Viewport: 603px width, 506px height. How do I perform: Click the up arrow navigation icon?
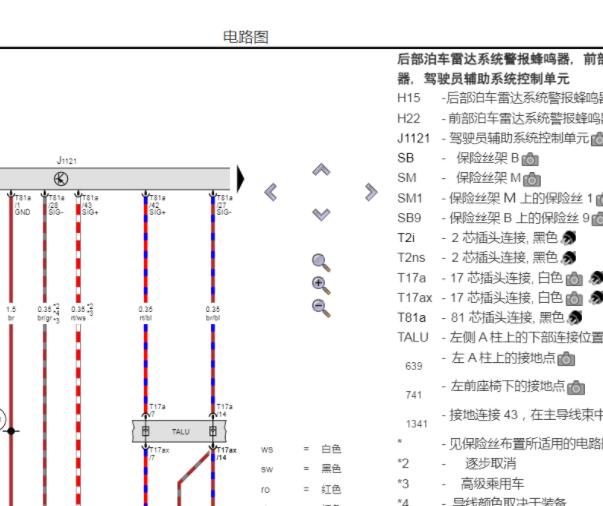tap(321, 170)
